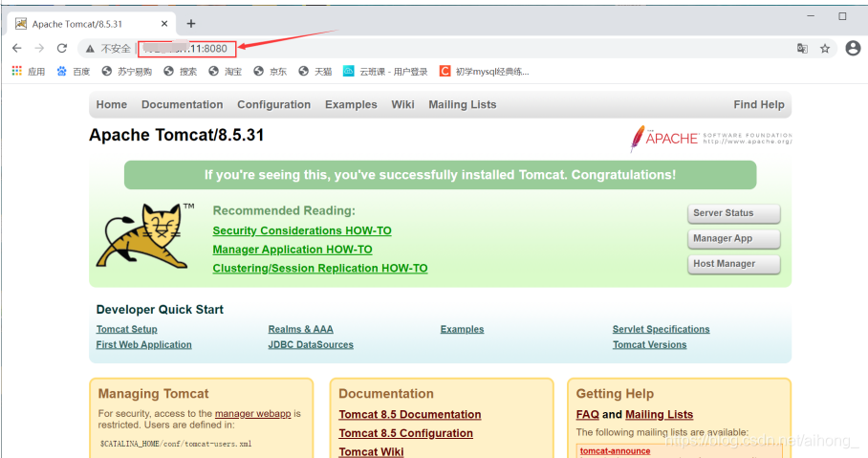Open the manager webapp link
This screenshot has height=458, width=868.
[253, 414]
